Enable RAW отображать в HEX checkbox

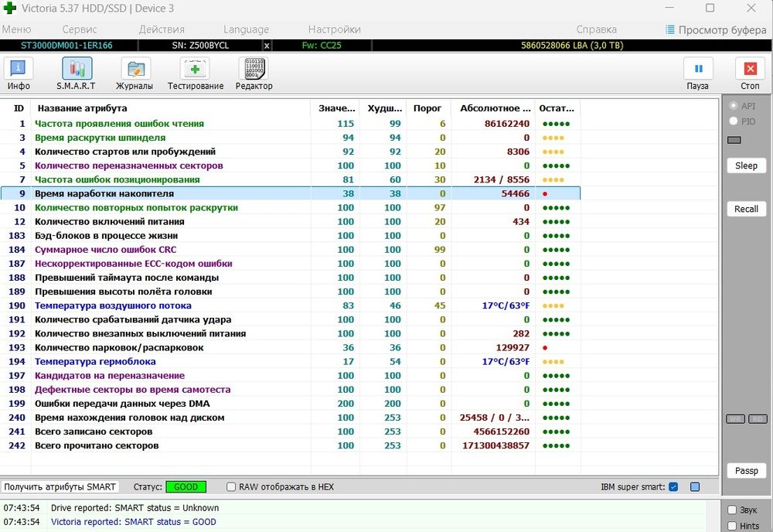(231, 487)
